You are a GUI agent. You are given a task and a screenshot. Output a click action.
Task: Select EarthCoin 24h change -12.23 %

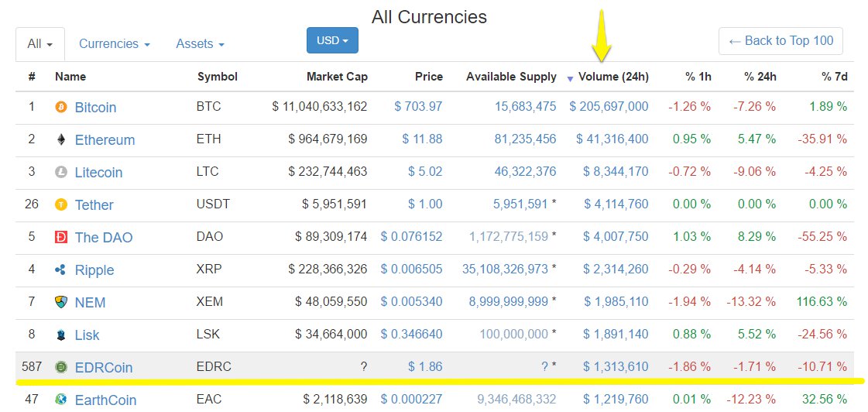[x=750, y=399]
